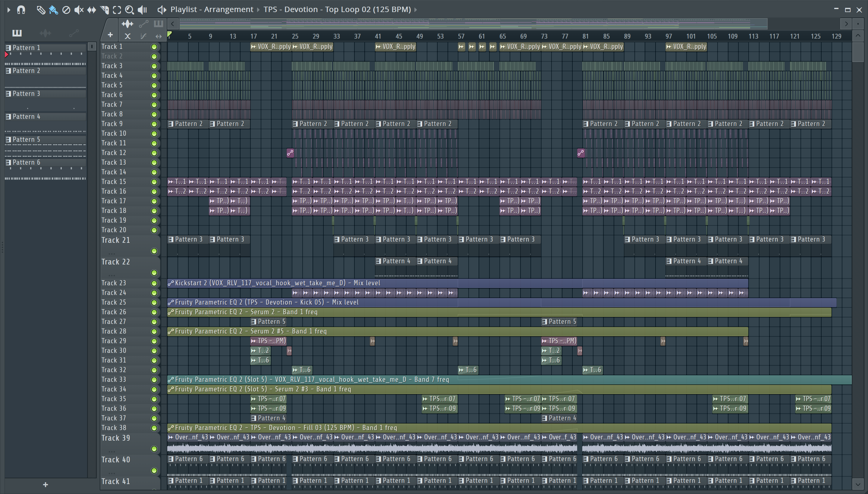Show automation clips in the picker panel
This screenshot has width=868, height=494.
click(x=74, y=33)
